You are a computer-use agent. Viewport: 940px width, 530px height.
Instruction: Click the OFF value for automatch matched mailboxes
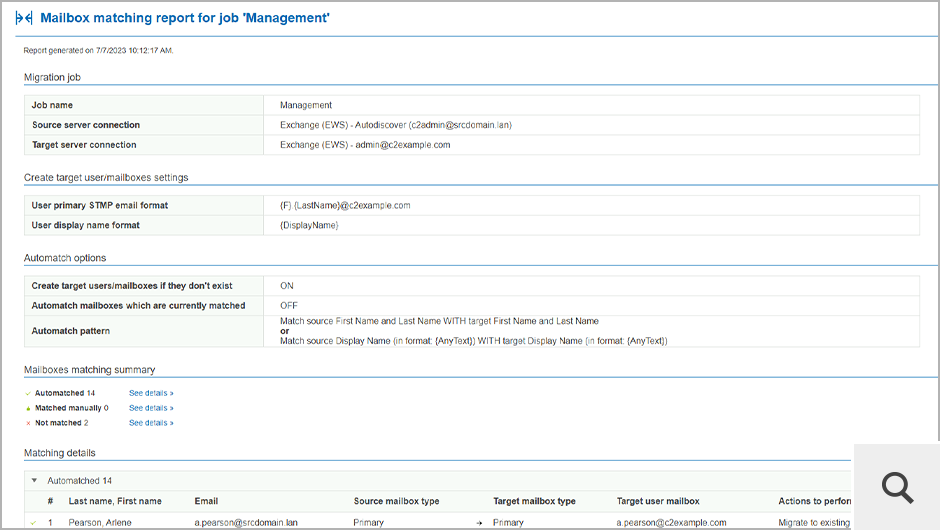click(288, 305)
